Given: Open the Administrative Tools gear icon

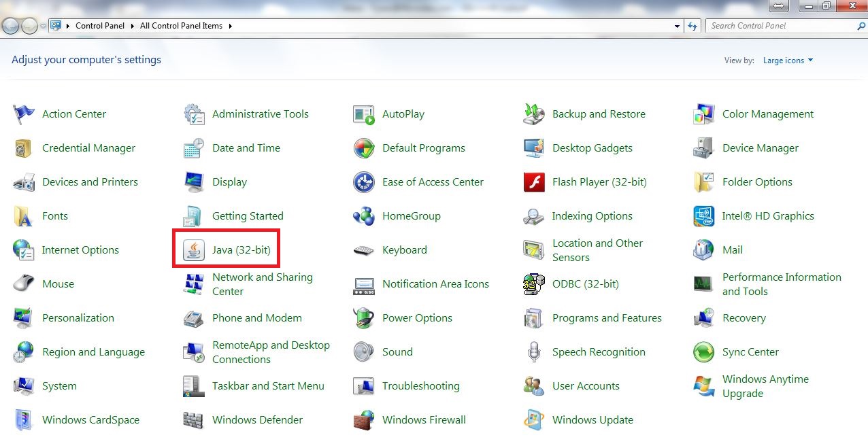Looking at the screenshot, I should point(194,114).
